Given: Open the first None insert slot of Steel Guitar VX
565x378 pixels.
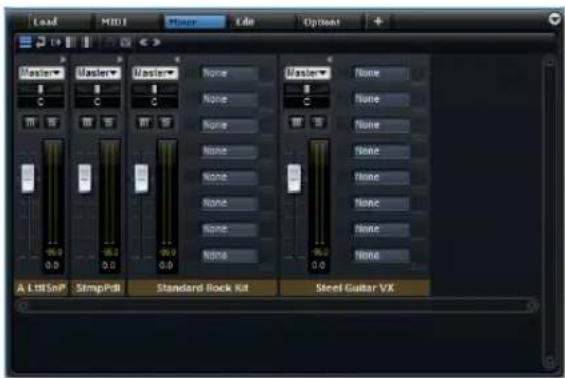Looking at the screenshot, I should click(x=381, y=74).
